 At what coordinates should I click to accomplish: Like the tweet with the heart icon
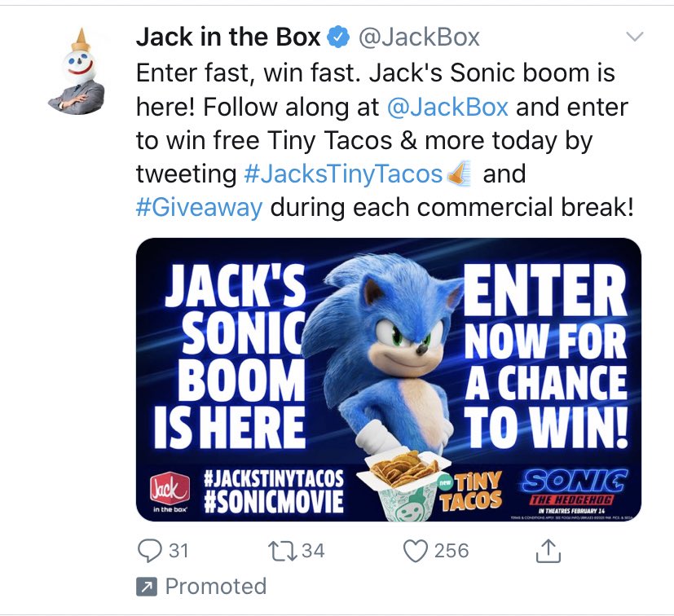(415, 551)
